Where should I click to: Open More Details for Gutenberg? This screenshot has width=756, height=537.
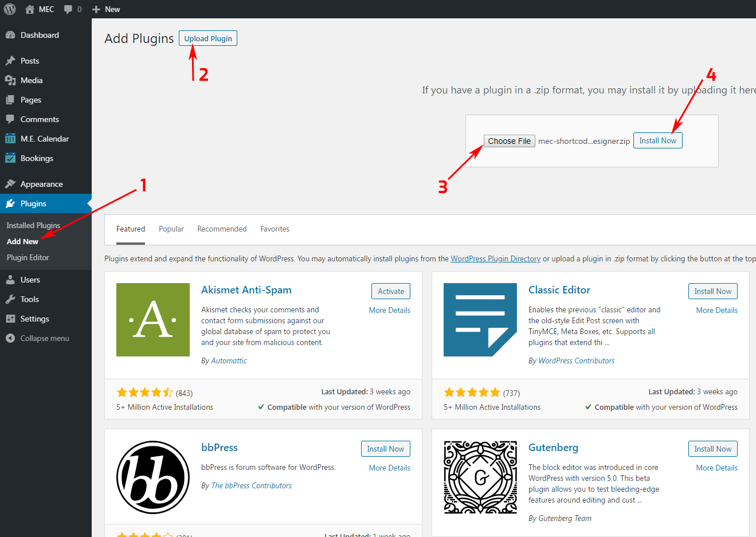[717, 468]
